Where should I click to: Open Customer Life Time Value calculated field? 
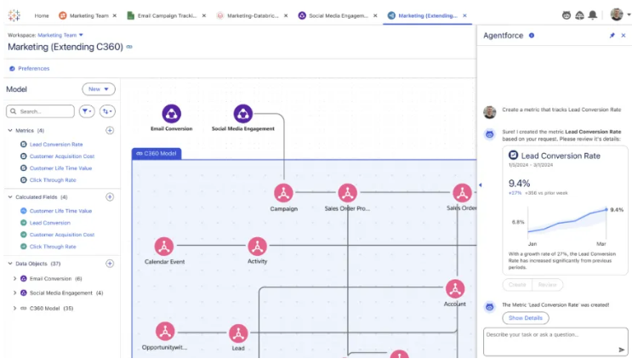[x=61, y=211]
